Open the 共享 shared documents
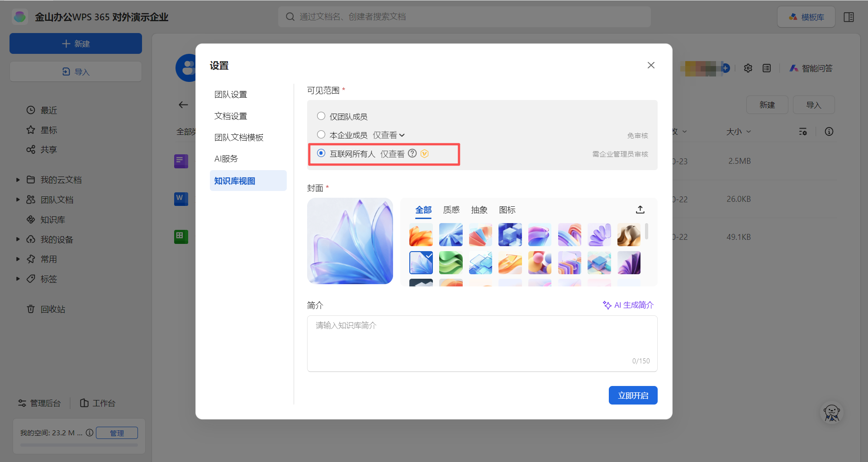 42,149
